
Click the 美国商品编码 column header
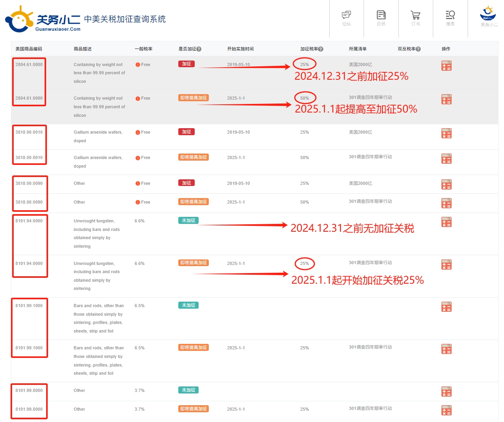pos(29,49)
